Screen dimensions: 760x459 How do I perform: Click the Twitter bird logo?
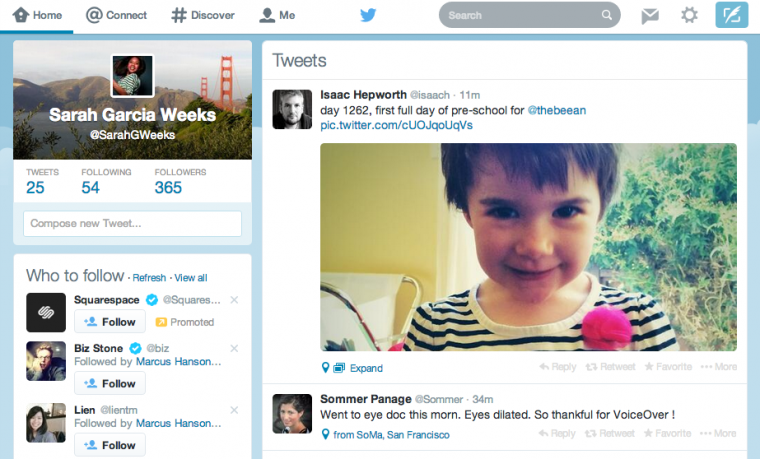368,15
